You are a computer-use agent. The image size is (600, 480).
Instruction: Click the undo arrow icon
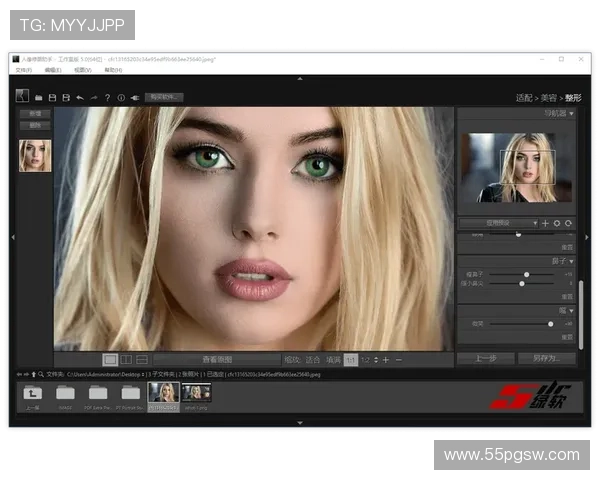pyautogui.click(x=80, y=98)
